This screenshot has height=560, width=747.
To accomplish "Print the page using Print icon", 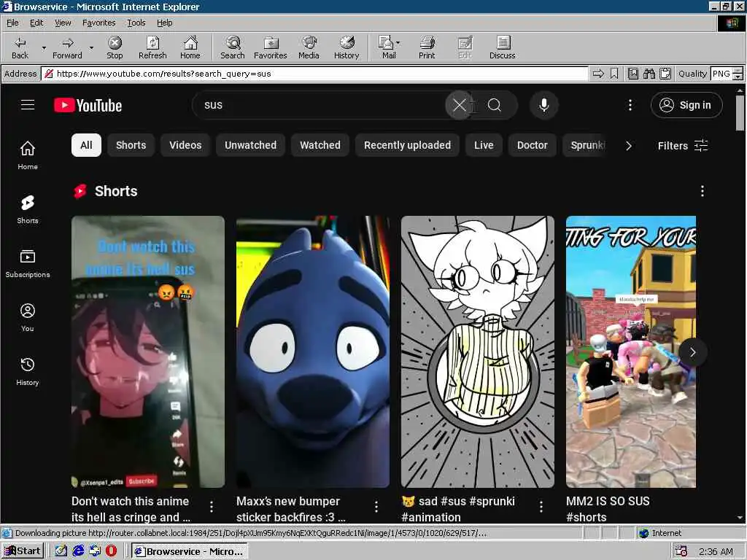I will point(427,47).
